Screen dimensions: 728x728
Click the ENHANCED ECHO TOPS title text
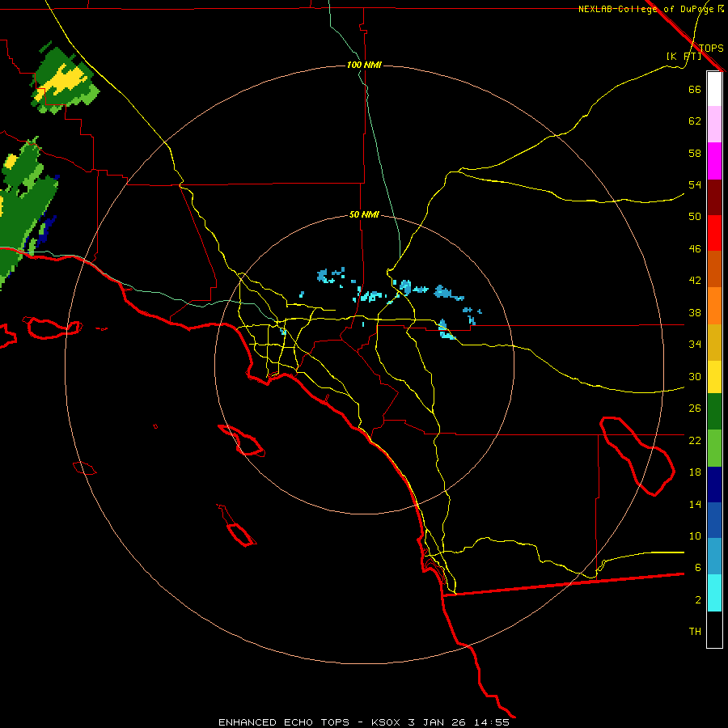pyautogui.click(x=284, y=722)
